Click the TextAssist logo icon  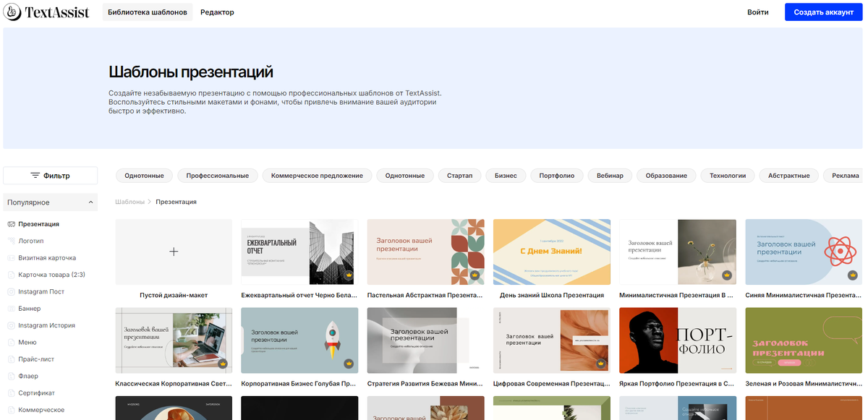point(12,12)
